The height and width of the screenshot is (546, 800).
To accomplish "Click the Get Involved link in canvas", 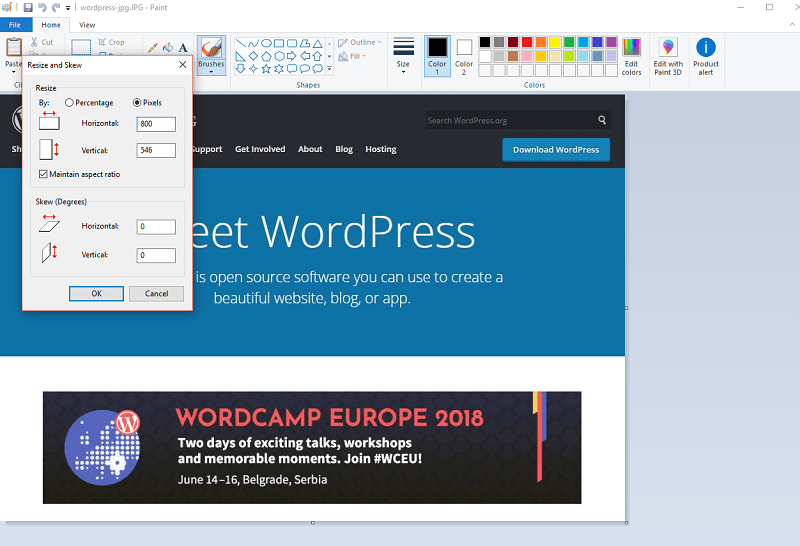I will 260,149.
